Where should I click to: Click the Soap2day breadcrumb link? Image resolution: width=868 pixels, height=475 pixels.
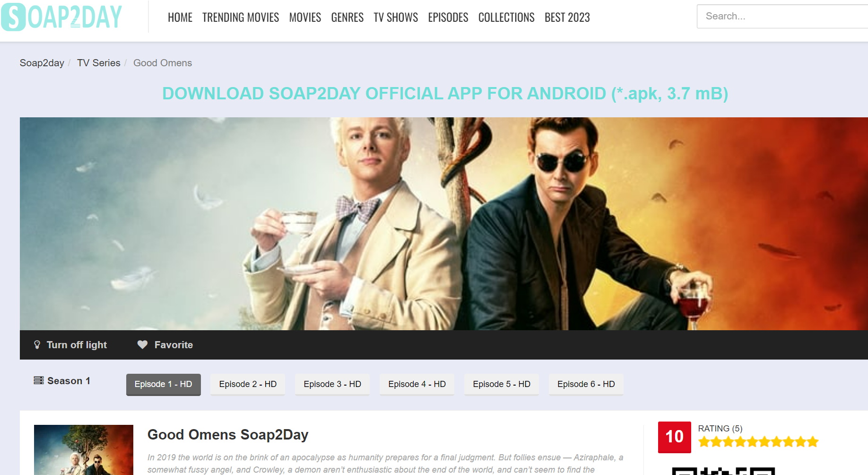(x=42, y=63)
